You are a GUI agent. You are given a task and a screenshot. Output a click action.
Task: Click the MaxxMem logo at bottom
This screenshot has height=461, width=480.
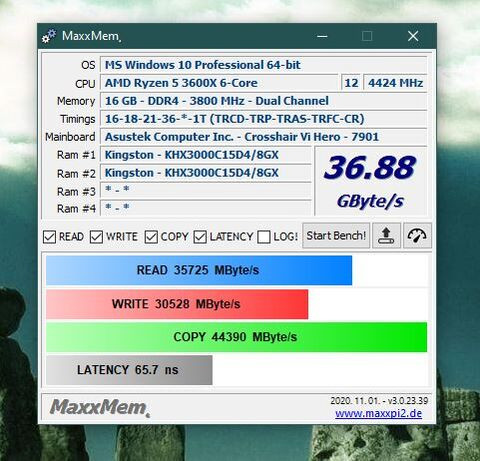tap(99, 407)
